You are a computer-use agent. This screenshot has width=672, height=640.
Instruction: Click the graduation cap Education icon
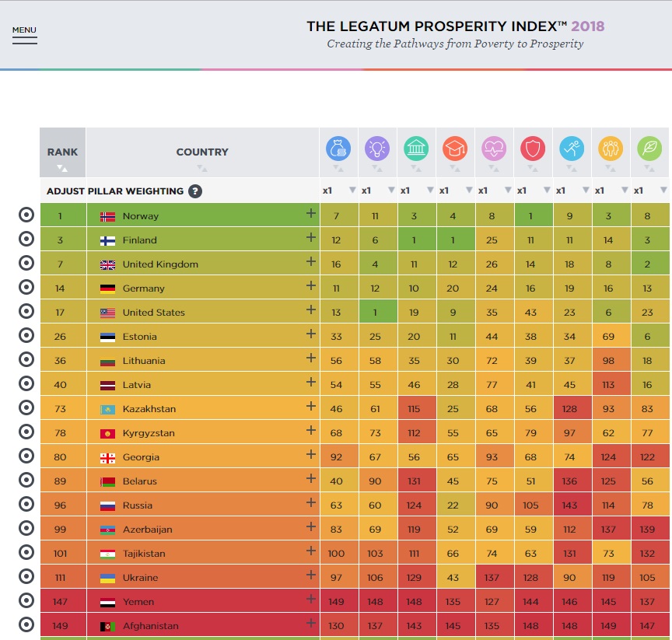pyautogui.click(x=455, y=148)
